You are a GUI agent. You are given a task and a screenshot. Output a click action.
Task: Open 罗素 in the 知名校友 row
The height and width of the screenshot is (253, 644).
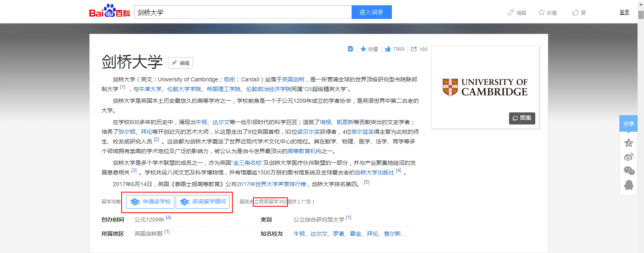pyautogui.click(x=339, y=234)
